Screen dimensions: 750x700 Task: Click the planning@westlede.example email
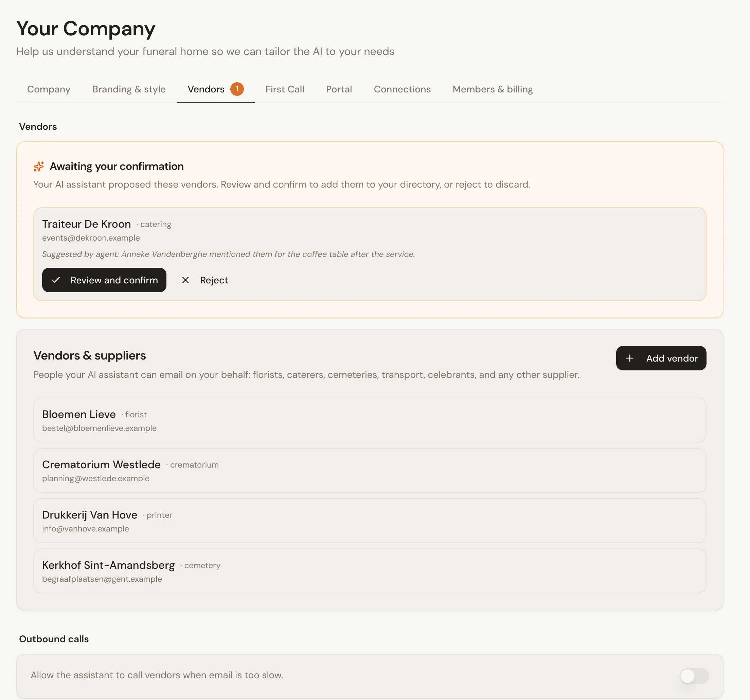[96, 478]
